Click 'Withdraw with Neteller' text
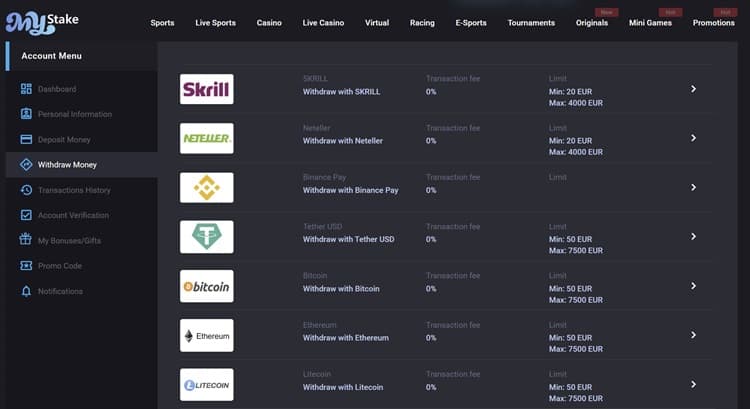The width and height of the screenshot is (750, 409). coord(342,141)
